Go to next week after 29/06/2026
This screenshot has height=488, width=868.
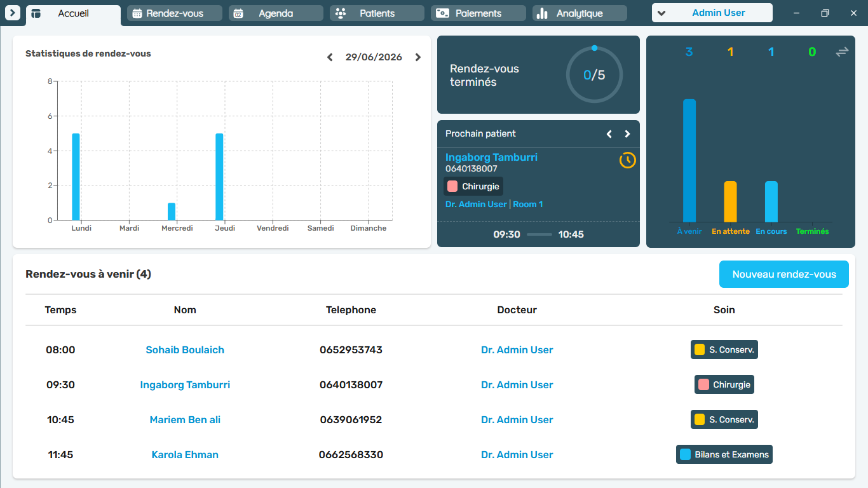[x=417, y=57]
